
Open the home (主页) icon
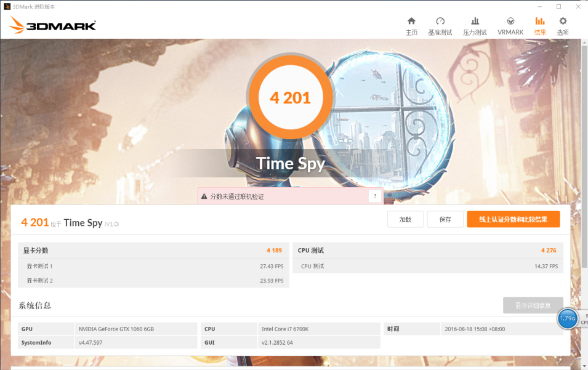tap(411, 21)
